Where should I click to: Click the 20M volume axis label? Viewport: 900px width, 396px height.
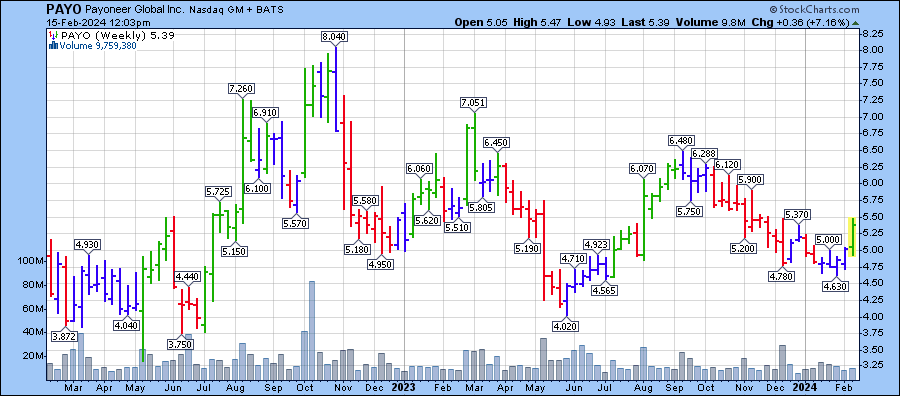[33, 356]
